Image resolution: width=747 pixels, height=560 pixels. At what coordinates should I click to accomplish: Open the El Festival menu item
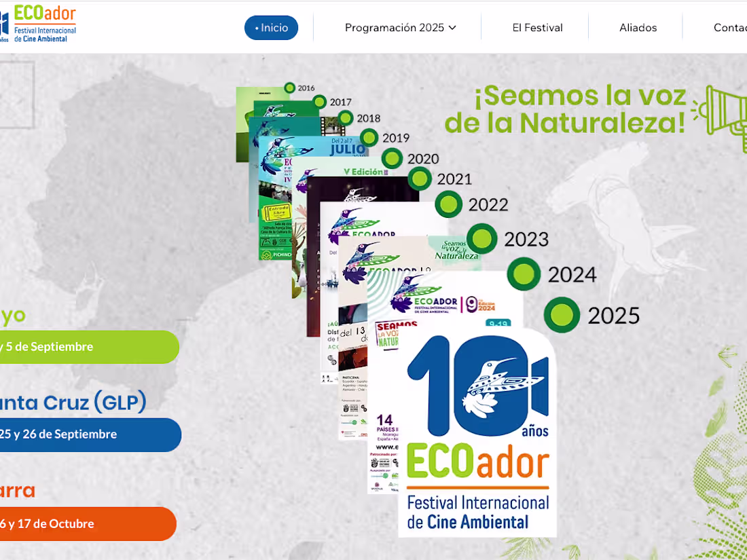click(x=537, y=28)
